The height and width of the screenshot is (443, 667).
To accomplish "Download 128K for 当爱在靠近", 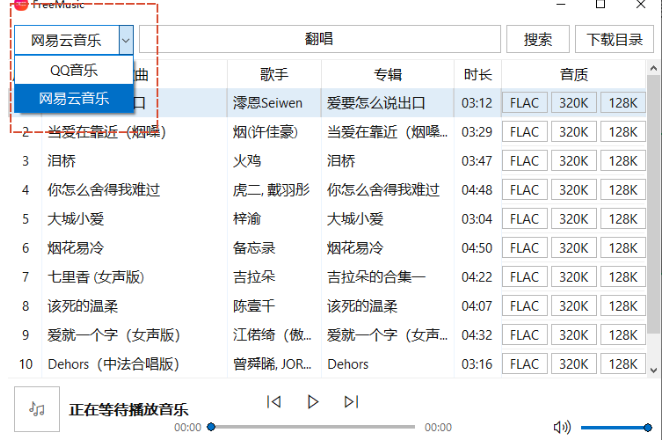I will [623, 132].
